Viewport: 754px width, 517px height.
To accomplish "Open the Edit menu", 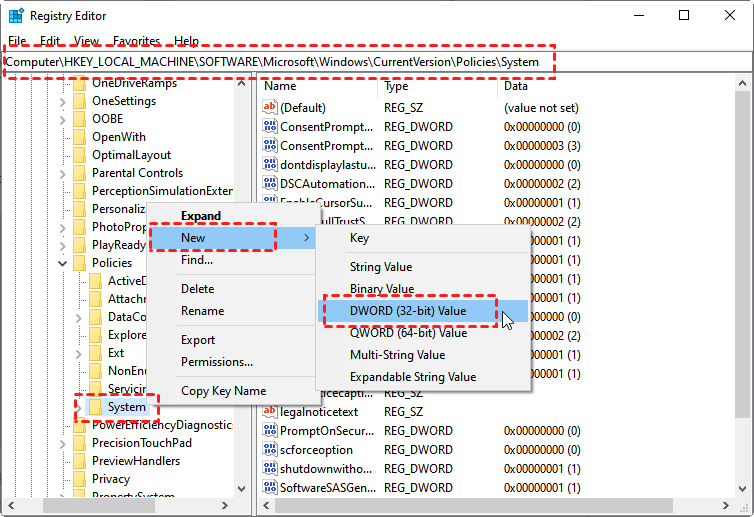I will click(50, 41).
